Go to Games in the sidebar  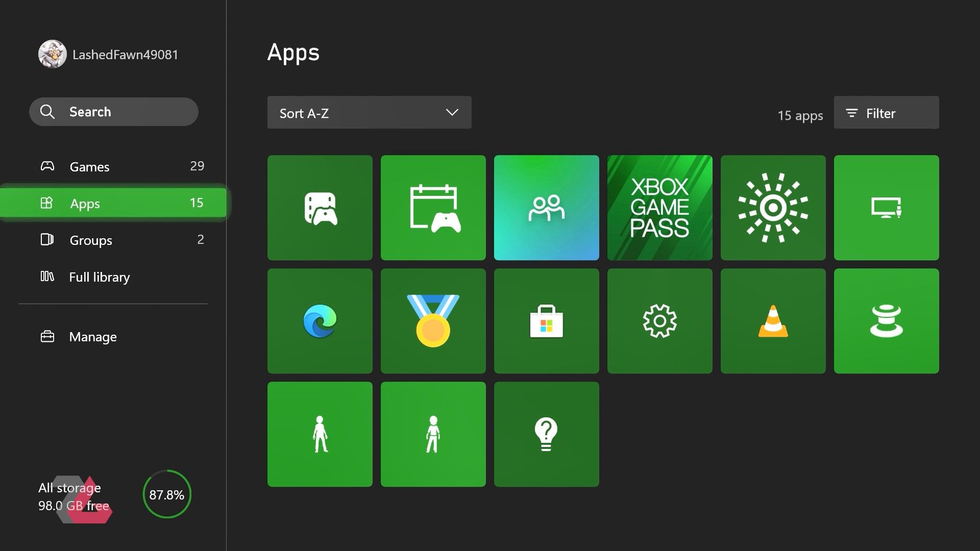tap(113, 166)
